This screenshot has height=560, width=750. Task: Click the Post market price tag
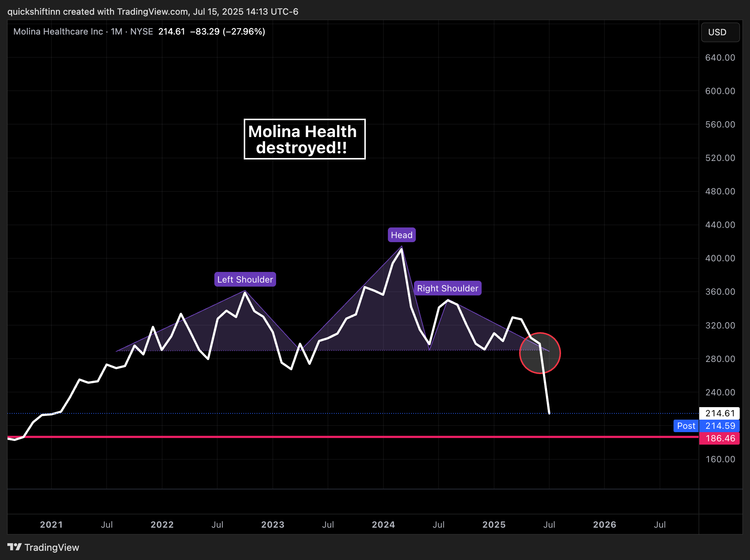[x=686, y=426]
